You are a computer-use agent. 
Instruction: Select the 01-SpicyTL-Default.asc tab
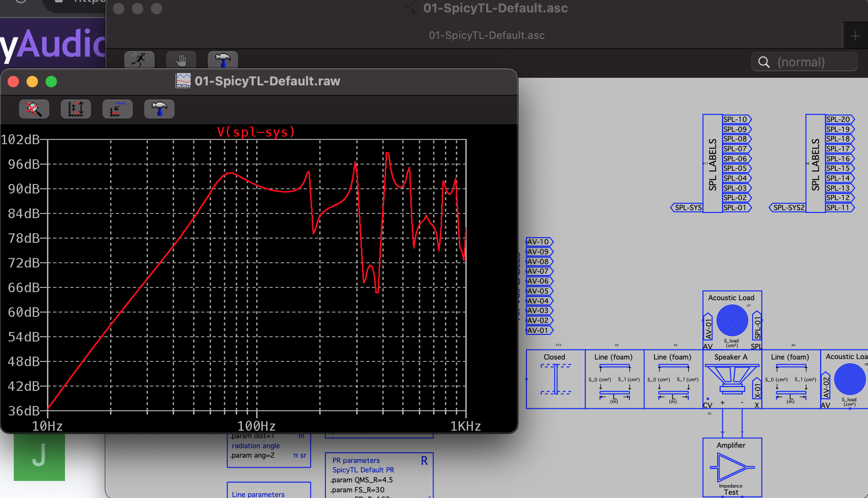click(487, 36)
